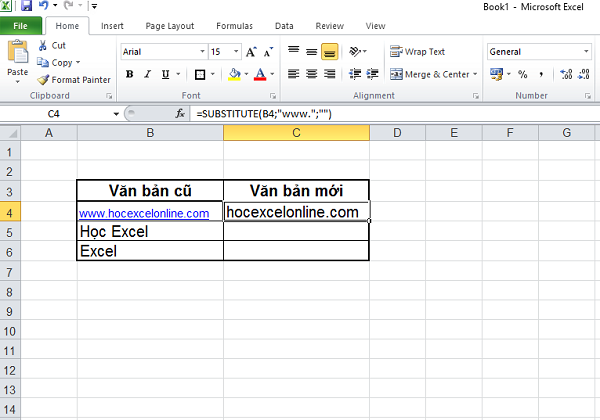Toggle Align Text Left
Viewport: 600px width, 420px height.
click(x=293, y=74)
